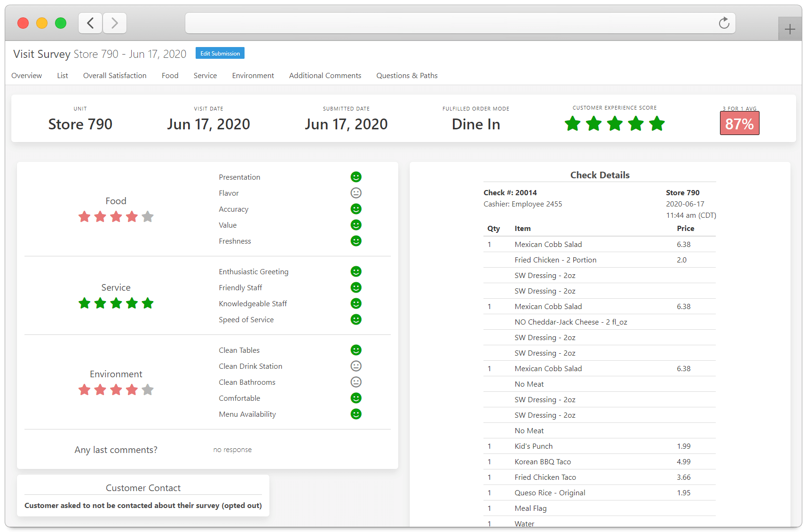The width and height of the screenshot is (807, 532).
Task: Click the happy smiley next to Presentation
Action: pyautogui.click(x=356, y=177)
